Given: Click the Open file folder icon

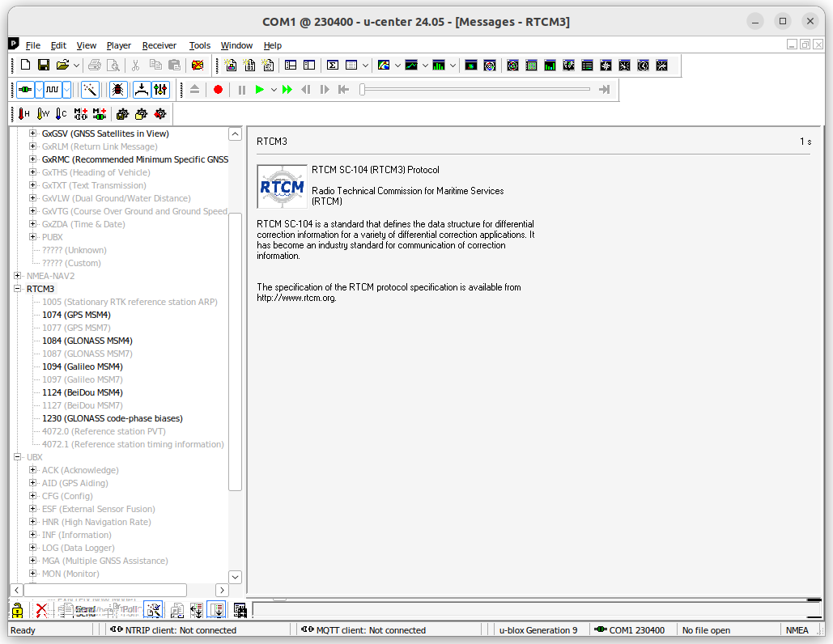Looking at the screenshot, I should (x=62, y=65).
